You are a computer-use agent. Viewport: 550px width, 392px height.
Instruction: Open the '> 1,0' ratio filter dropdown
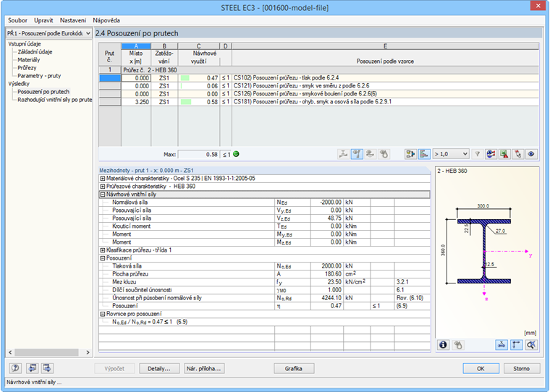click(452, 154)
